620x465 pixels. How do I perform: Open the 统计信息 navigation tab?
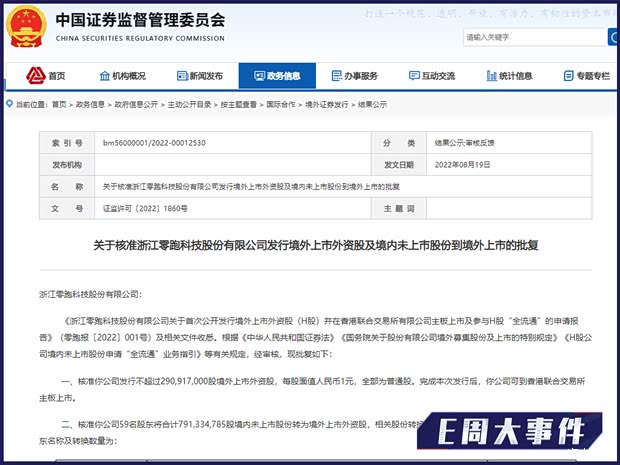click(x=509, y=76)
